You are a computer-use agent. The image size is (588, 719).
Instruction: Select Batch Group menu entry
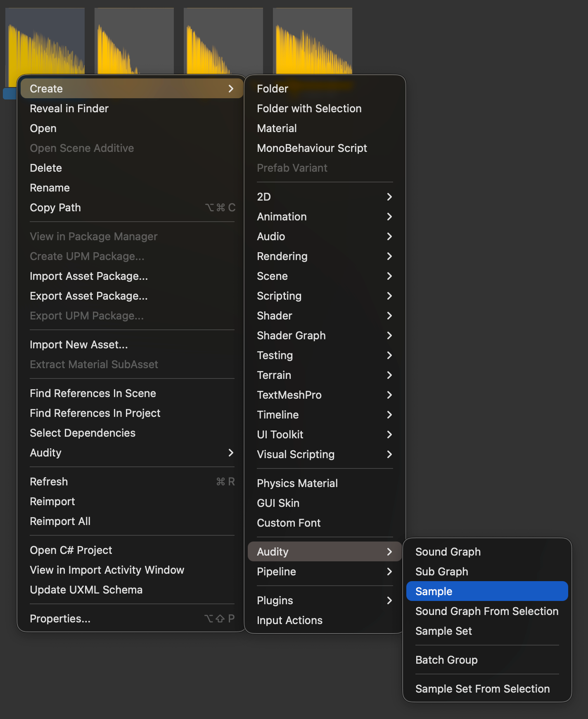[x=487, y=660]
